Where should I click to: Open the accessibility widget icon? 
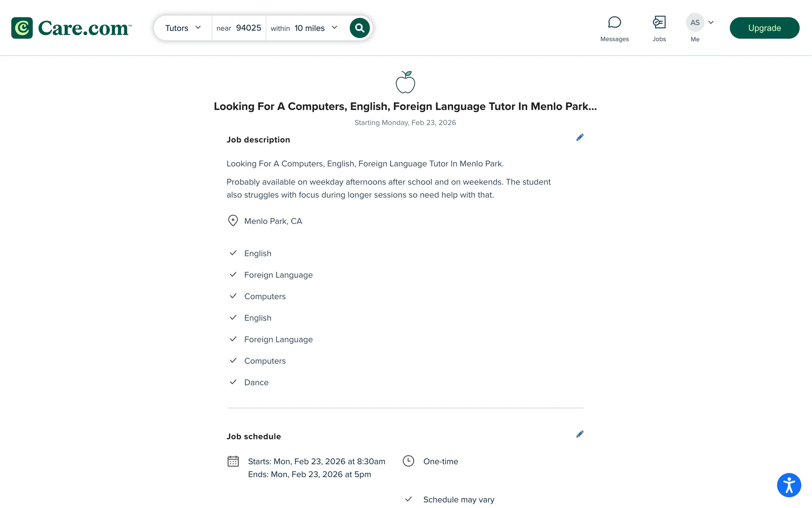(x=789, y=485)
